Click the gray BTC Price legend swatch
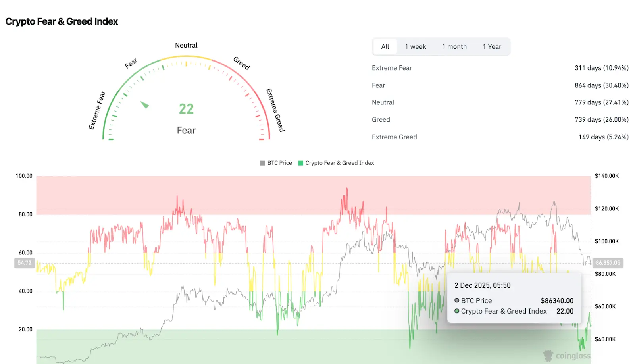This screenshot has height=364, width=635. pos(262,163)
